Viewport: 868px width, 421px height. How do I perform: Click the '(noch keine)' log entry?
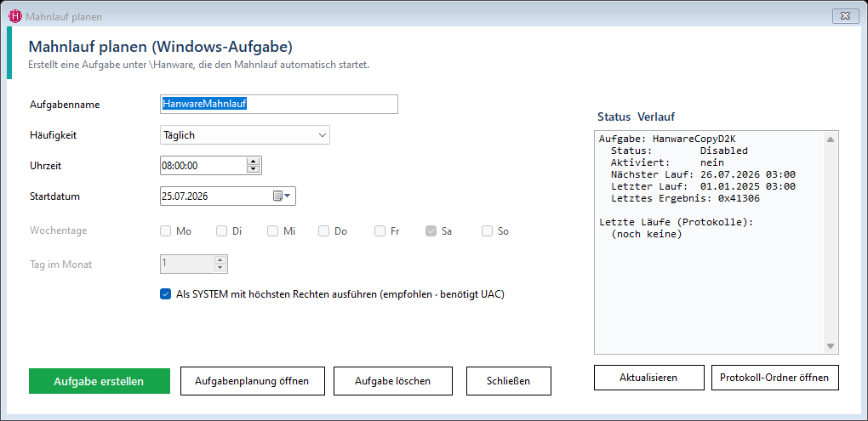[x=647, y=235]
